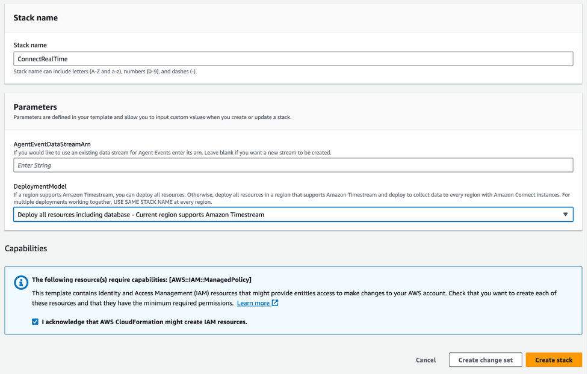Click the Parameters section heading
This screenshot has width=588, height=374.
click(36, 107)
